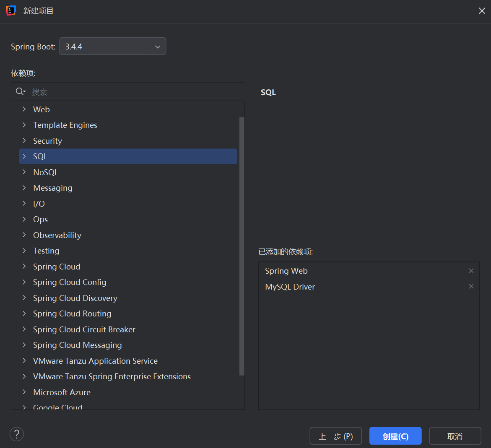Select the SQL tree row
Screen dimensions: 491x448
(128, 156)
